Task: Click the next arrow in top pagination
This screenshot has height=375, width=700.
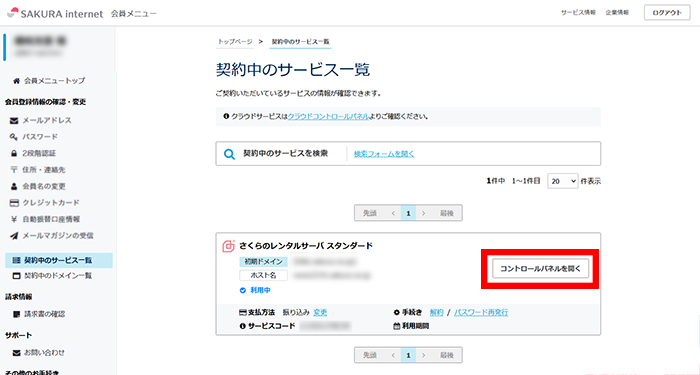Action: click(424, 213)
